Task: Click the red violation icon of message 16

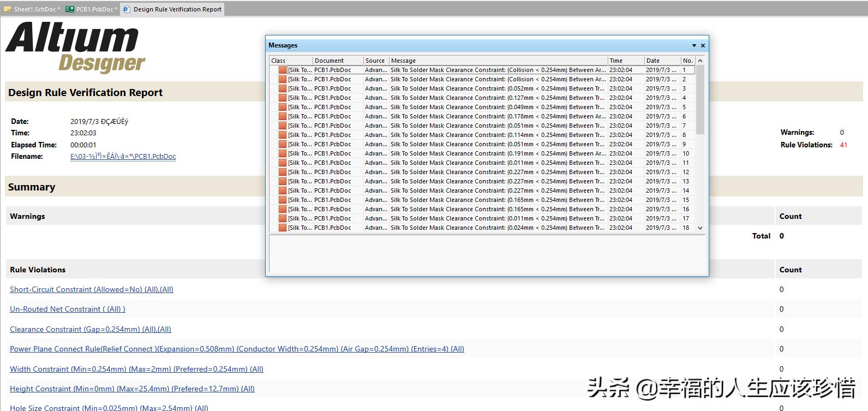Action: coord(283,209)
